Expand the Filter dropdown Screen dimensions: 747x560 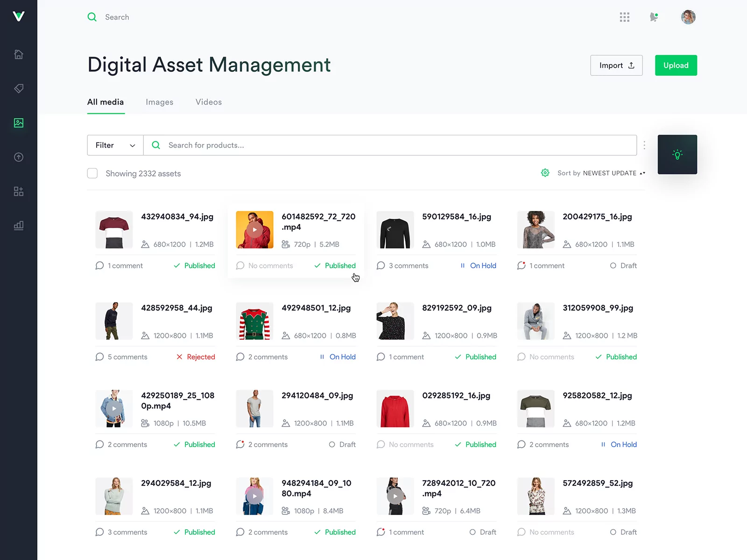coord(115,145)
